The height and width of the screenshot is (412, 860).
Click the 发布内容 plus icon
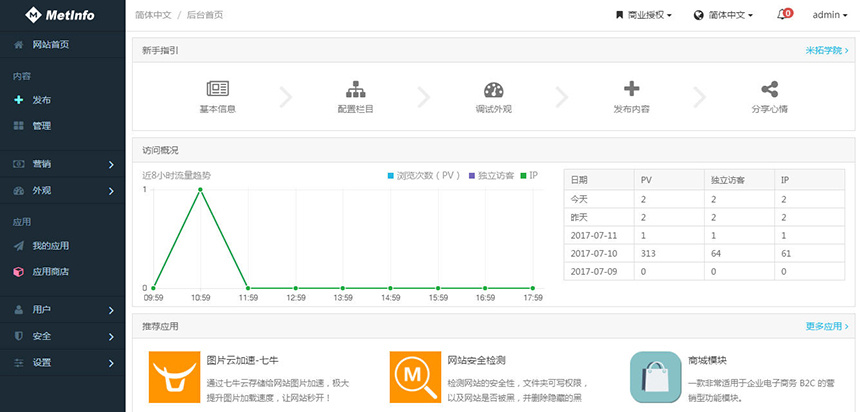(631, 89)
